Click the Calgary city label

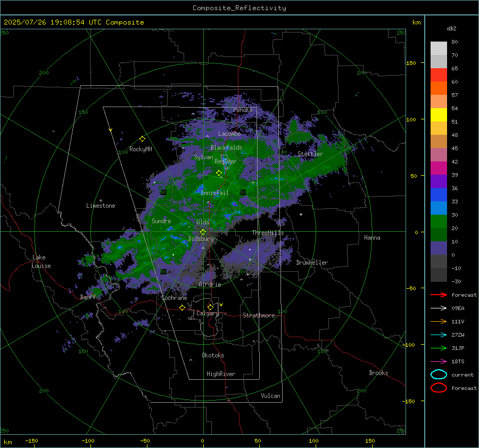[208, 313]
